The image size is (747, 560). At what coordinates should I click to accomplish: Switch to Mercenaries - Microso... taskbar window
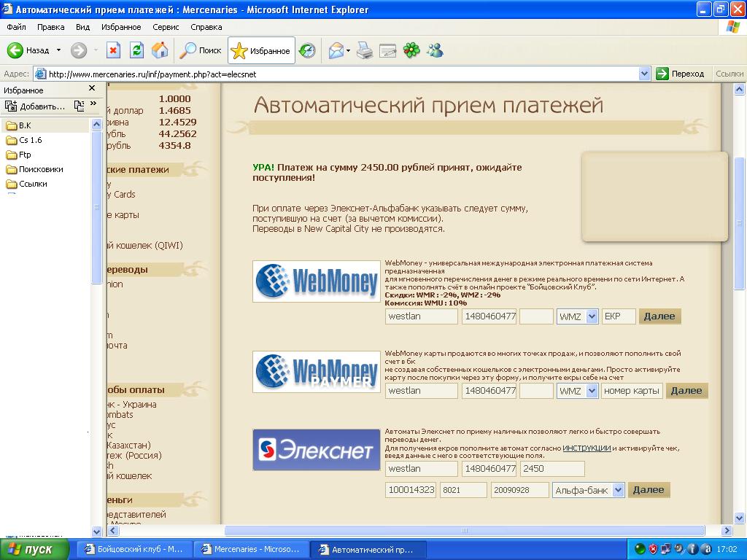click(251, 550)
